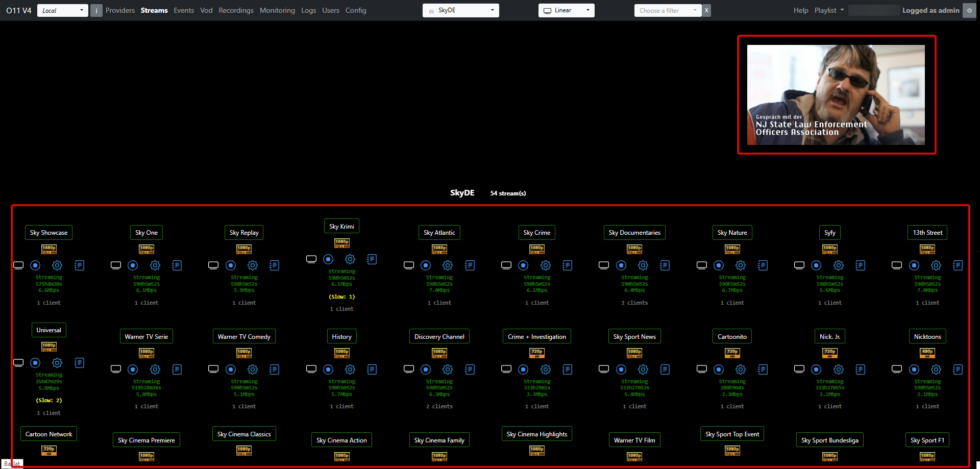The image size is (980, 469).
Task: Open preview monitor for Warner TV Serie
Action: [116, 368]
